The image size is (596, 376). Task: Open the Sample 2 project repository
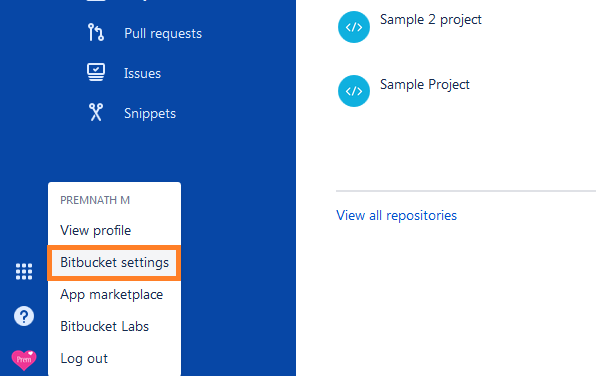pos(431,20)
